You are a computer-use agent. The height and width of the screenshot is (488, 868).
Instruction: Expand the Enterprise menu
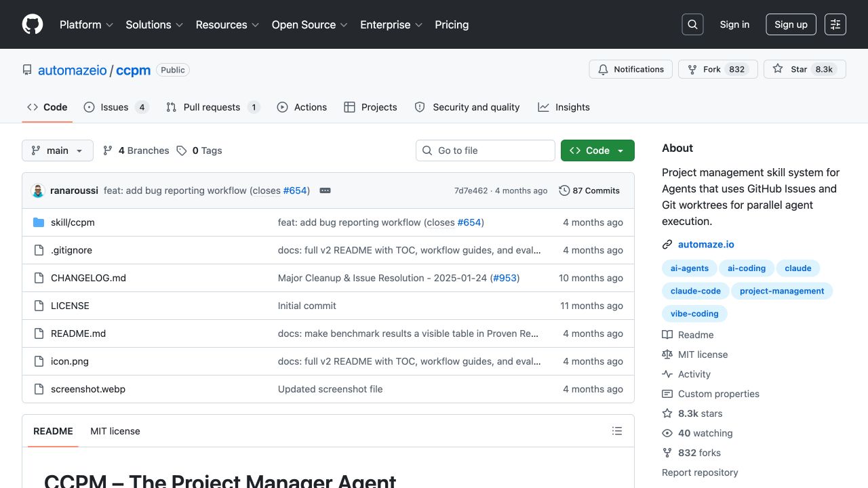tap(391, 24)
